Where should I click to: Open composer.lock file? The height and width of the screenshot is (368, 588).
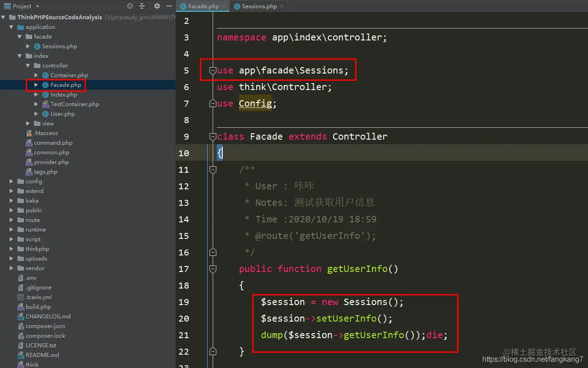45,336
